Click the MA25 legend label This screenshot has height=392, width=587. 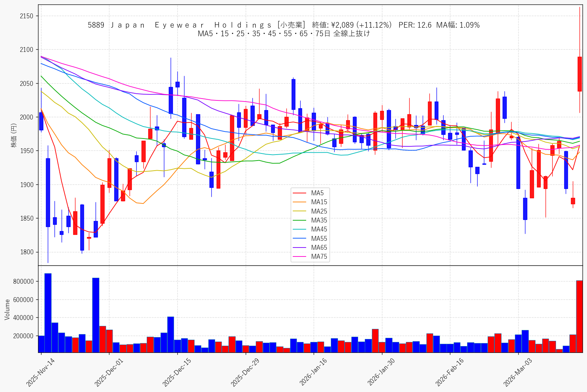(x=319, y=211)
